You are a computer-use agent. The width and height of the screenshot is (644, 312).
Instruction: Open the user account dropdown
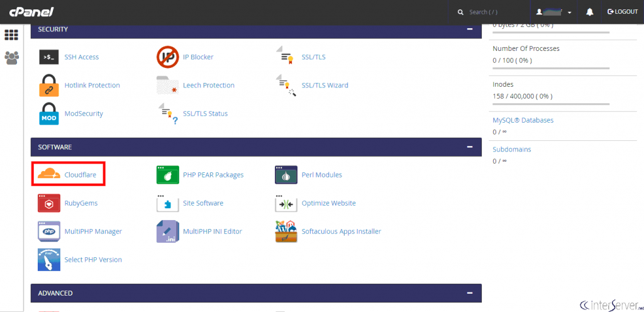(553, 13)
